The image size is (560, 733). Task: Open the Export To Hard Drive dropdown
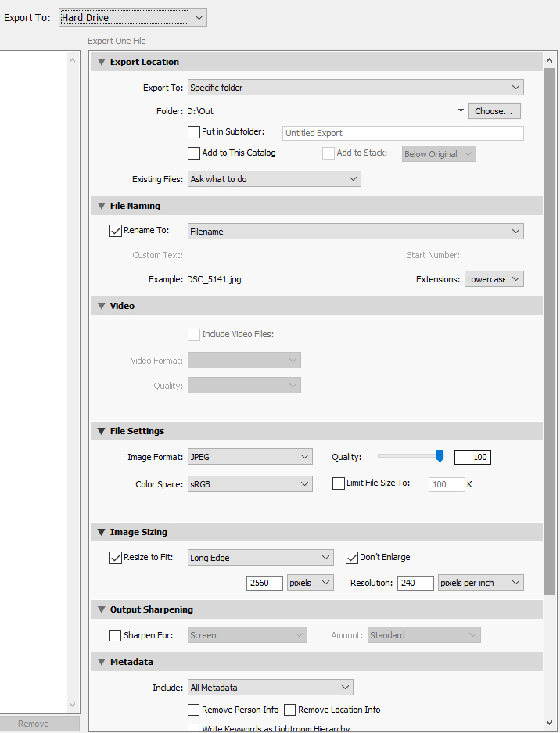pos(133,17)
